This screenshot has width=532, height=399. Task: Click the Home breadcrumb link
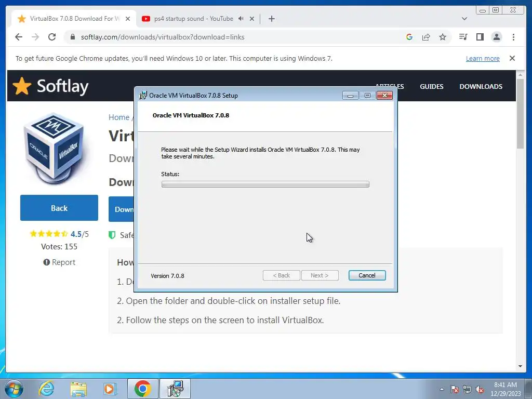[119, 117]
